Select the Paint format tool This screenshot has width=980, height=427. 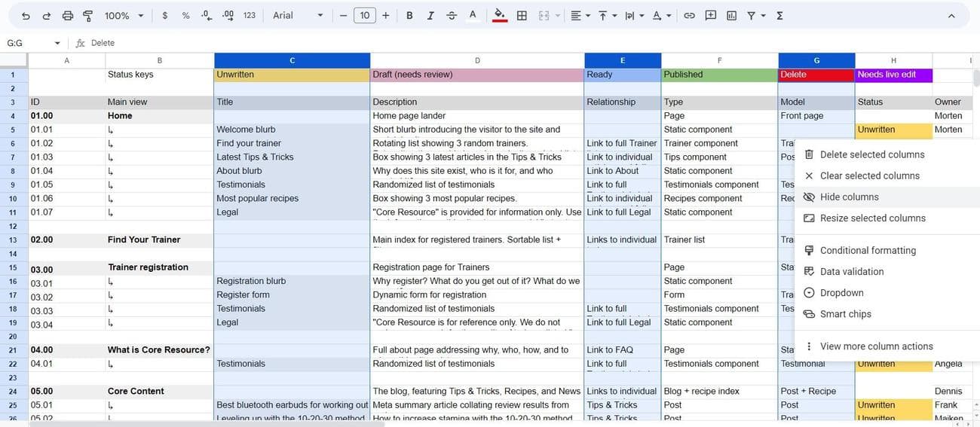pyautogui.click(x=87, y=16)
